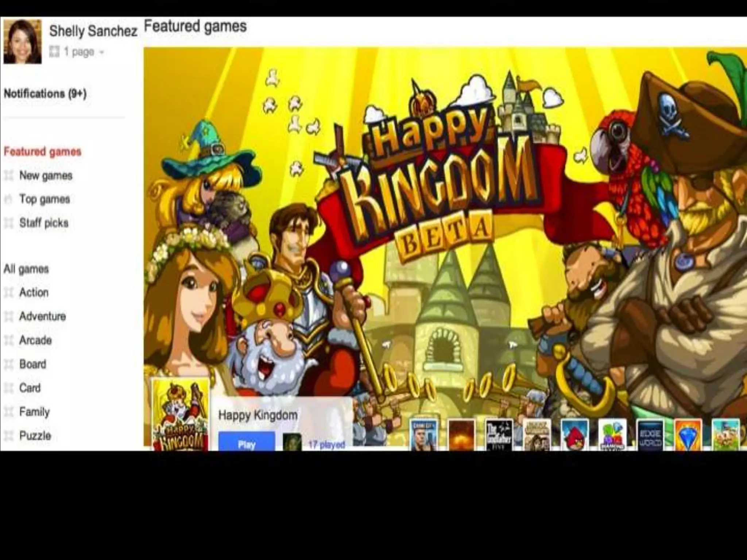The image size is (747, 560).
Task: Select New games in sidebar
Action: click(x=46, y=175)
